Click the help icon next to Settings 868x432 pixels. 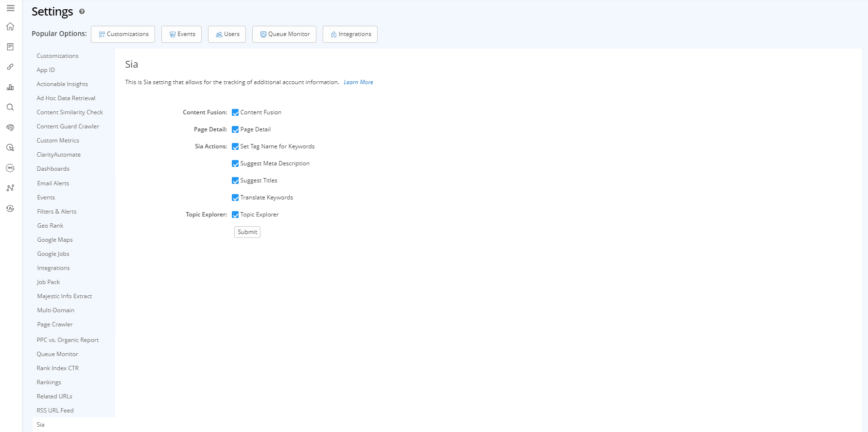(82, 12)
